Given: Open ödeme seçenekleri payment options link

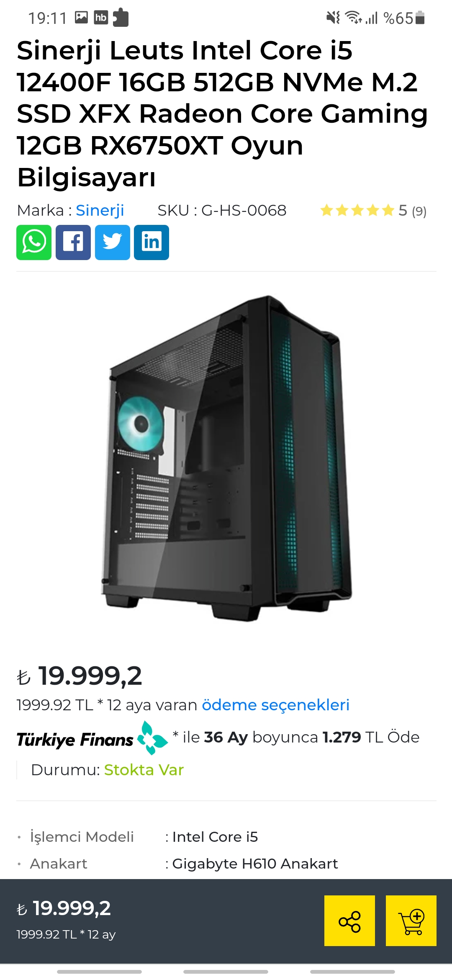Looking at the screenshot, I should (276, 705).
